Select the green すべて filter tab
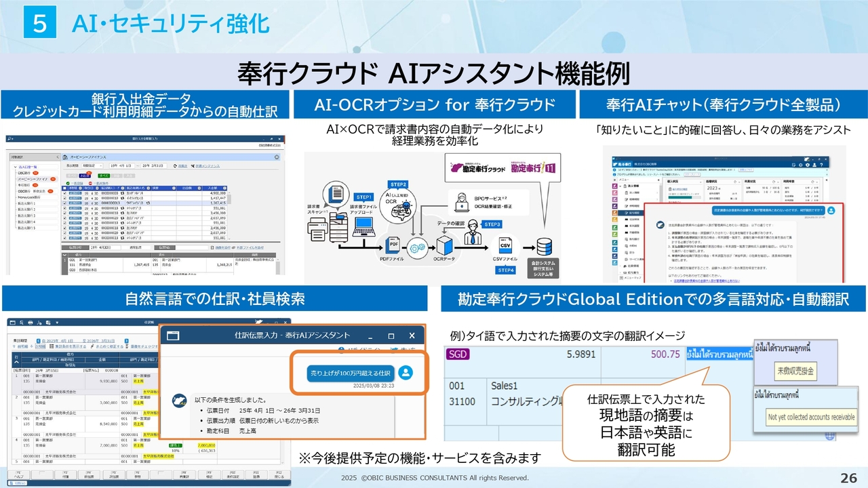 pos(105,175)
